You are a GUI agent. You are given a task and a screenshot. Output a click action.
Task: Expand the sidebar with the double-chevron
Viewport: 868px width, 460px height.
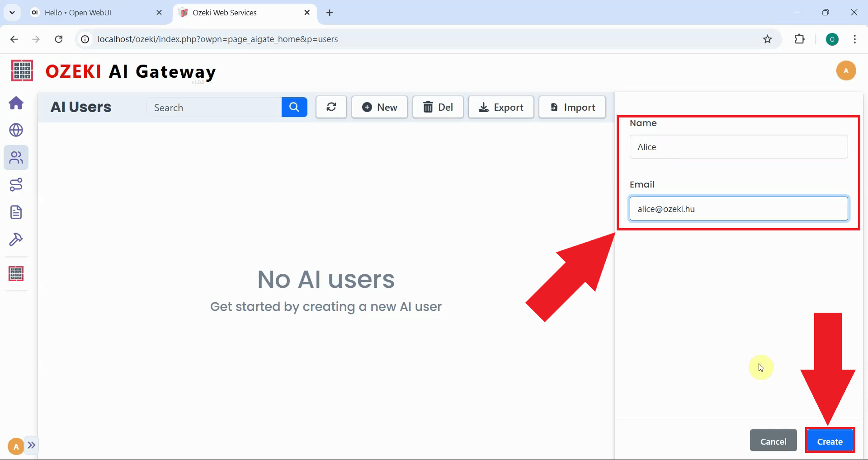(x=31, y=446)
